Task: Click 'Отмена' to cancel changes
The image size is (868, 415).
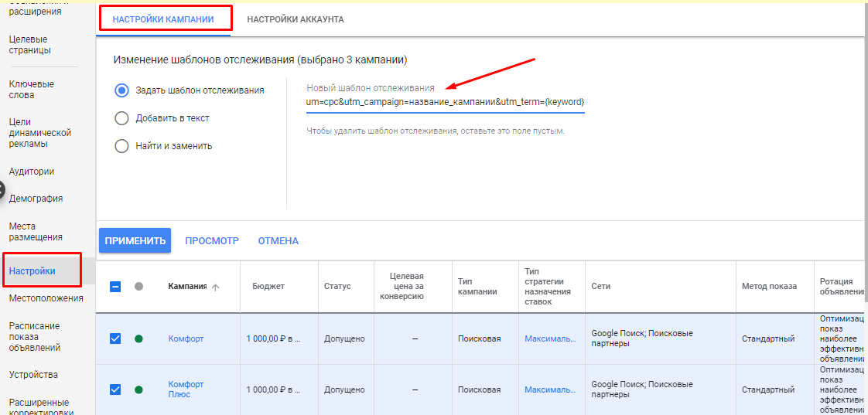Action: [278, 241]
